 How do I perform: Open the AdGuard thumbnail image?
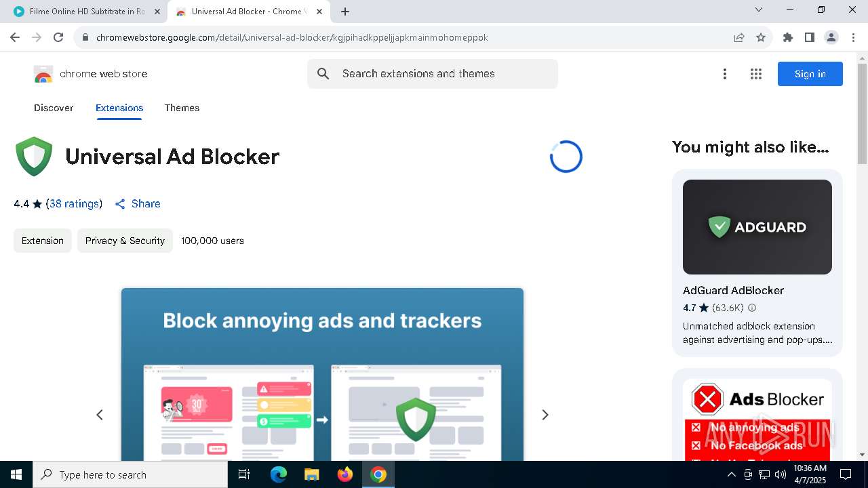pos(757,227)
